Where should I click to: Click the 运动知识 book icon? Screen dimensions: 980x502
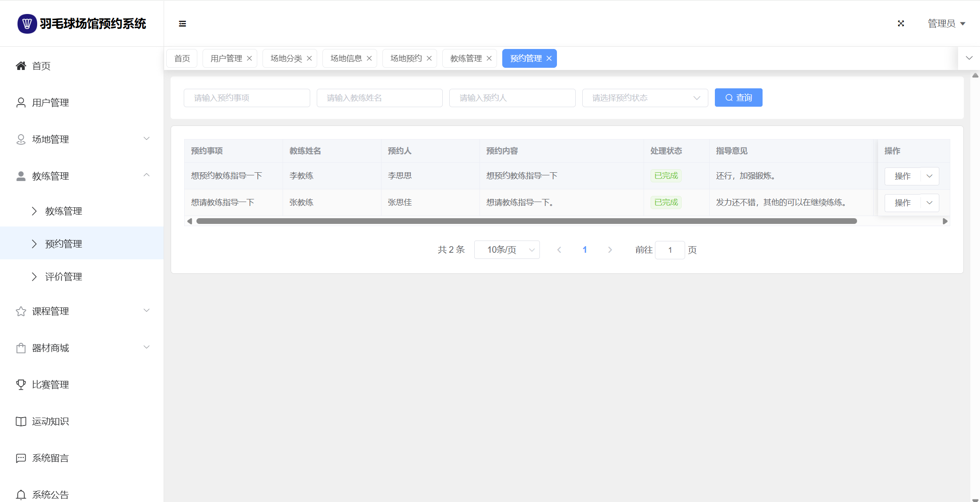point(21,422)
